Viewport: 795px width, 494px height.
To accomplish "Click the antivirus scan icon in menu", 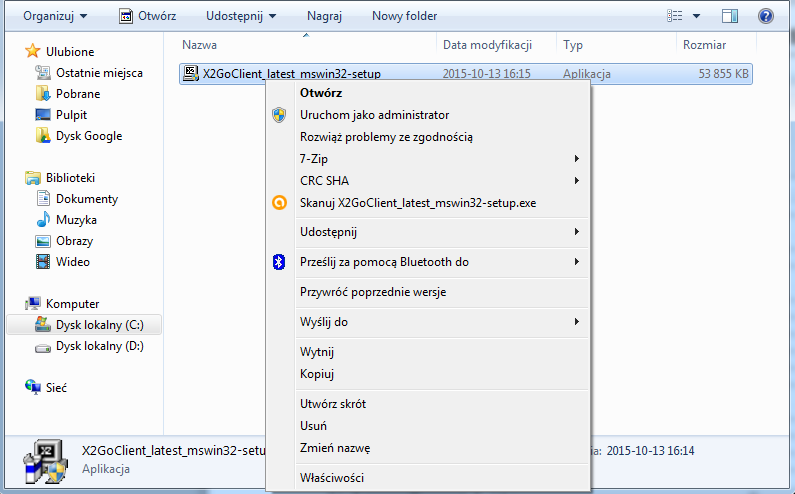I will click(x=279, y=202).
